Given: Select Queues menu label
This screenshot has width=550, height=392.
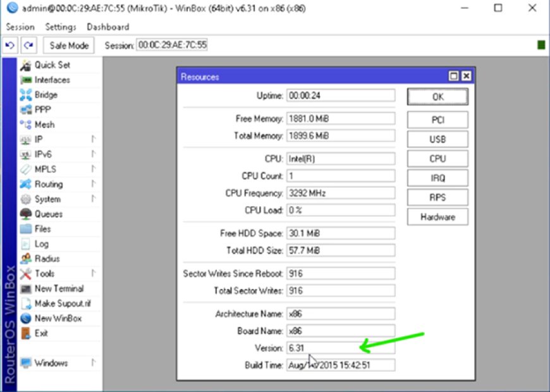Looking at the screenshot, I should [x=49, y=214].
